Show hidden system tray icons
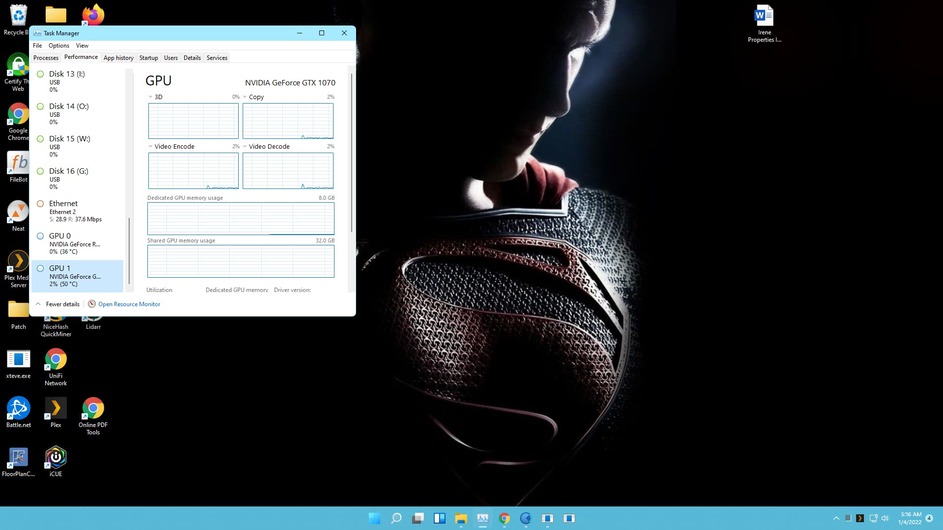The width and height of the screenshot is (943, 530). click(836, 518)
